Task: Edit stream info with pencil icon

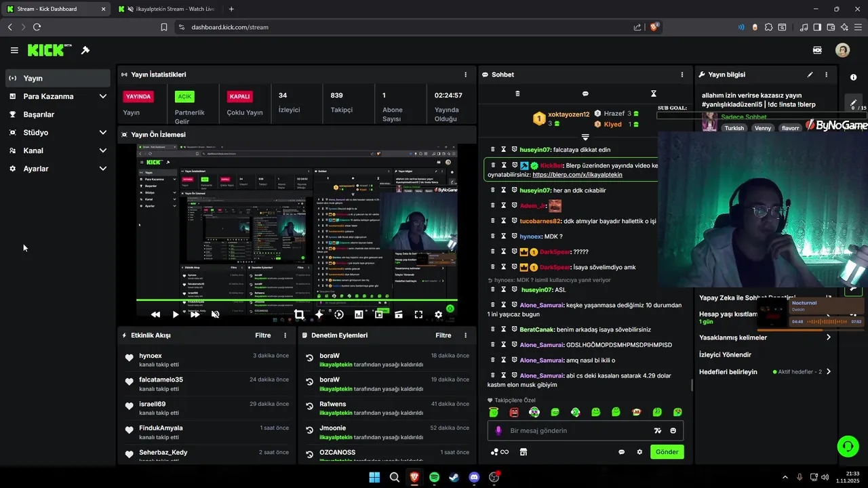Action: click(x=810, y=75)
